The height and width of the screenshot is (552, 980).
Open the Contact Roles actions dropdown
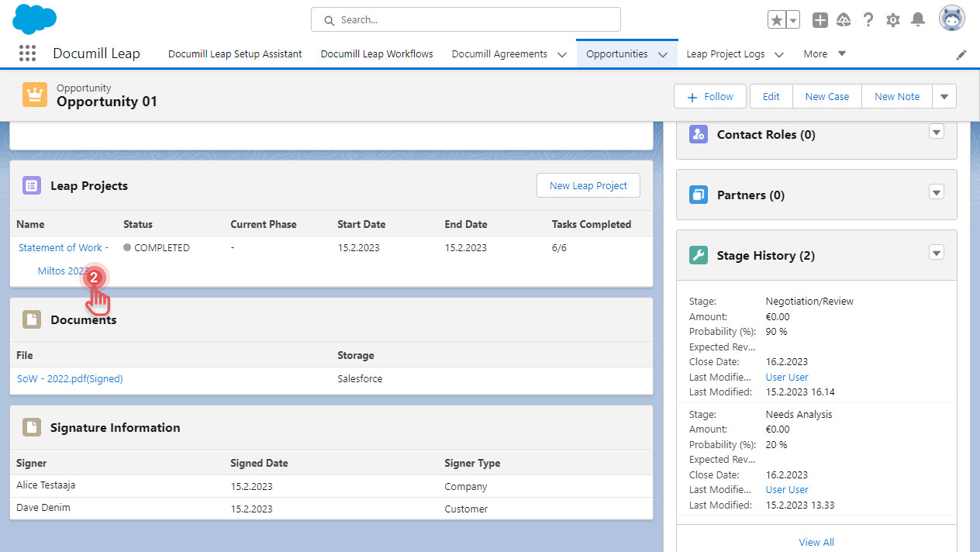tap(937, 132)
